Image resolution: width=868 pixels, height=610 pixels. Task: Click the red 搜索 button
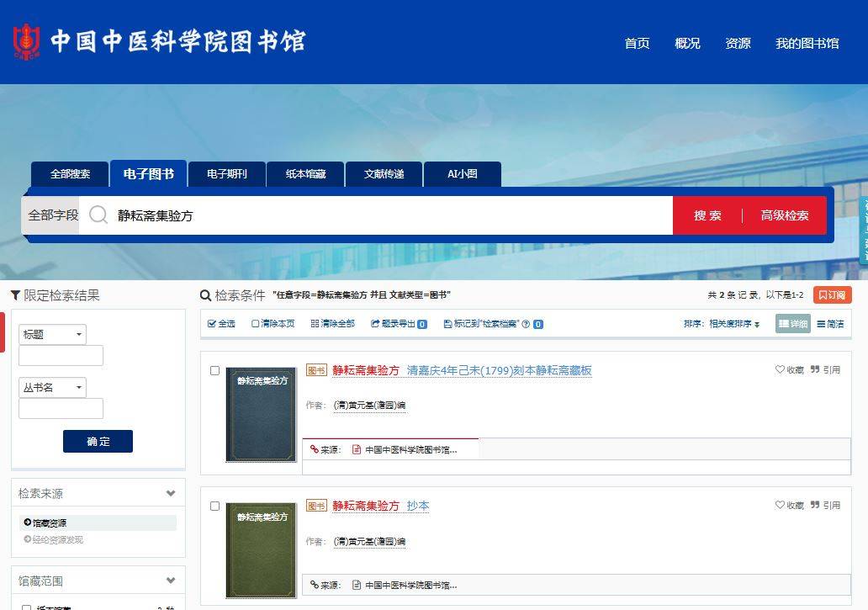pyautogui.click(x=707, y=215)
